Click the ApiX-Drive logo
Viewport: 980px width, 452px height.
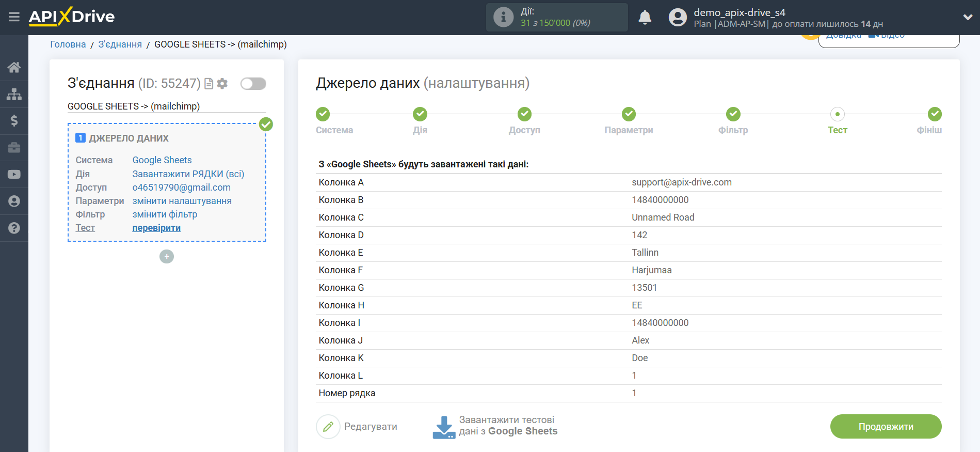[x=72, y=17]
